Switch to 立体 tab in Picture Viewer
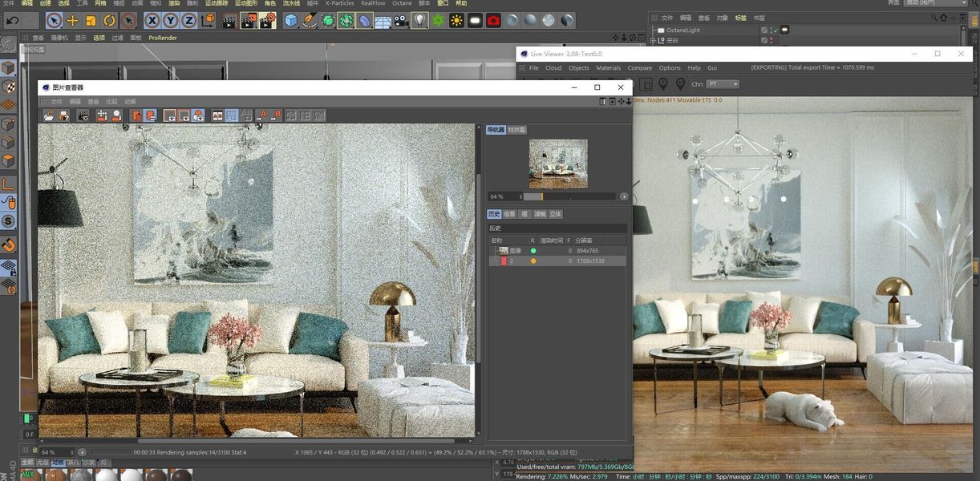Image resolution: width=980 pixels, height=481 pixels. coord(556,214)
